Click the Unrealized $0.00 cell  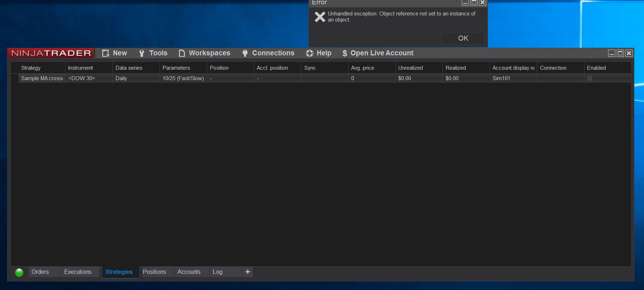tap(419, 78)
